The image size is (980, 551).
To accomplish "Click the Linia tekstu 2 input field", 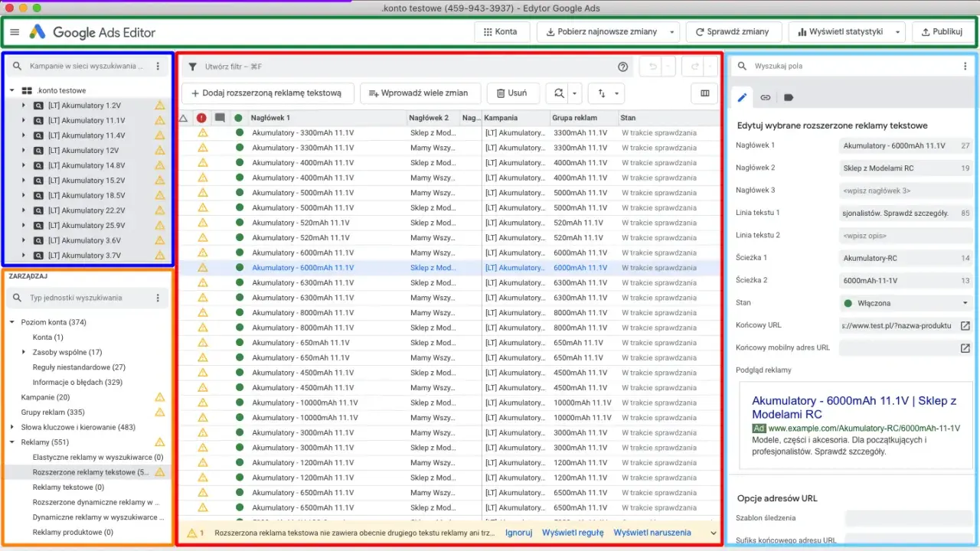I will click(x=906, y=236).
